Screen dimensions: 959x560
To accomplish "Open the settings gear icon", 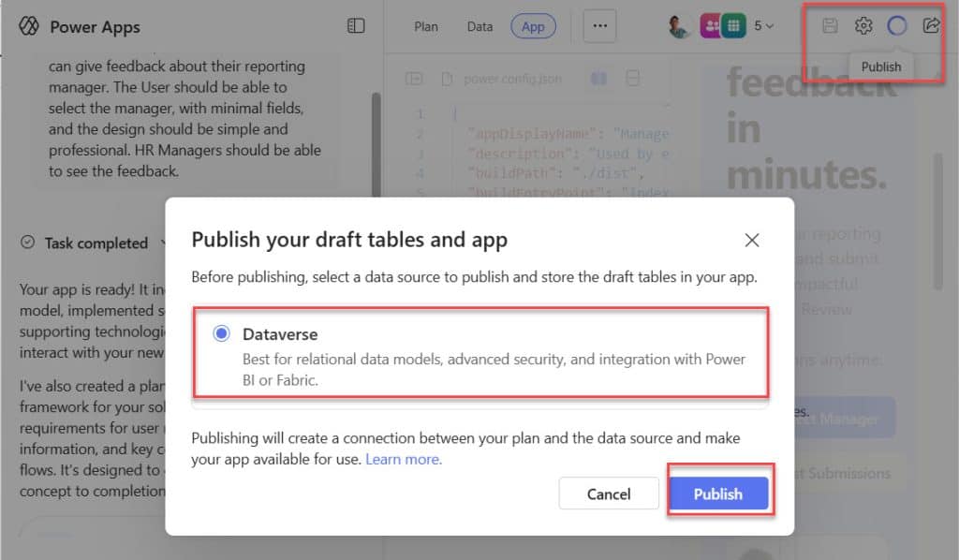I will pos(863,25).
